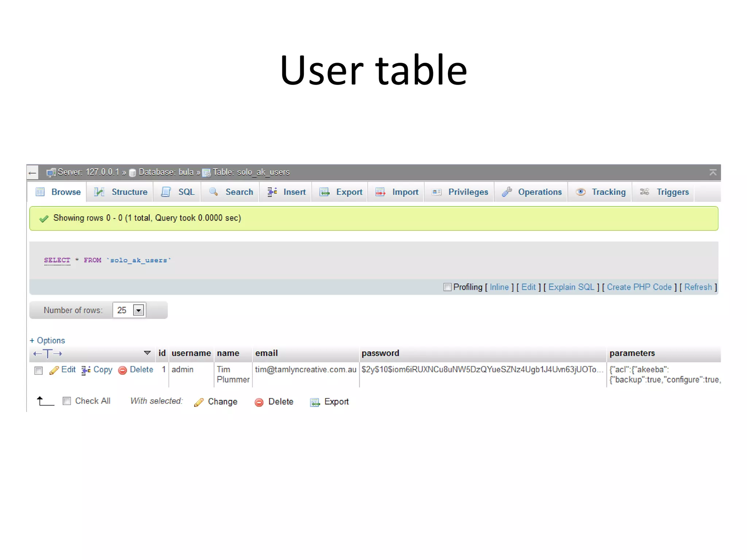Click the Server: 127.0.0.1 breadcrumb
The image size is (747, 560).
click(88, 172)
